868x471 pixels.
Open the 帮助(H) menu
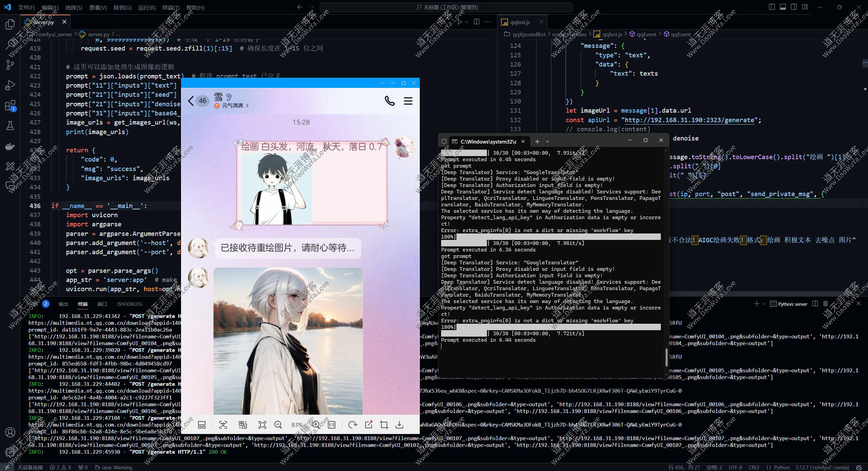195,7
